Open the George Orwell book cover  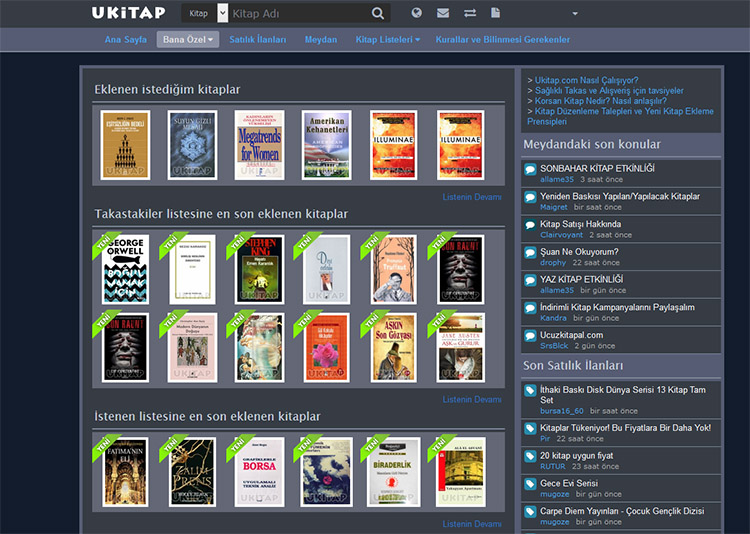(125, 269)
